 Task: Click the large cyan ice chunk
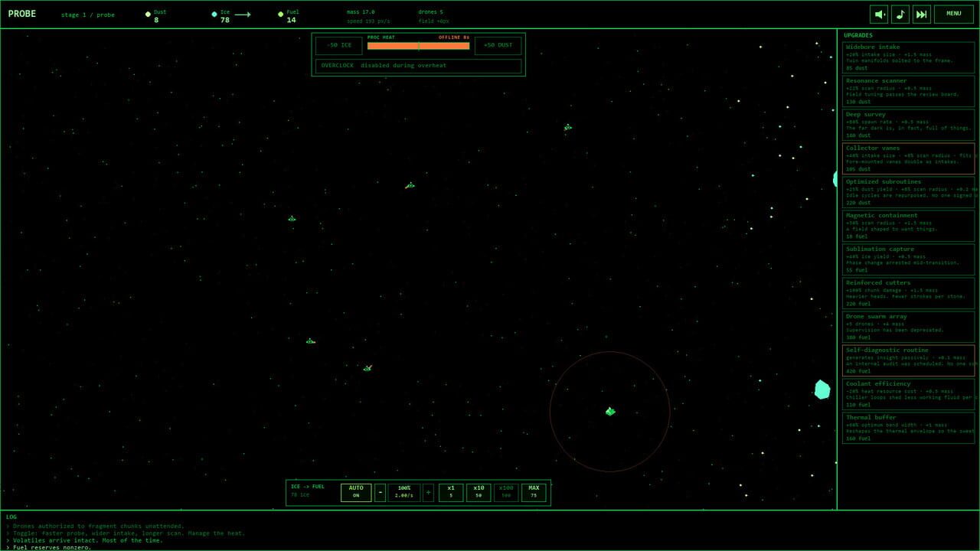coord(822,390)
